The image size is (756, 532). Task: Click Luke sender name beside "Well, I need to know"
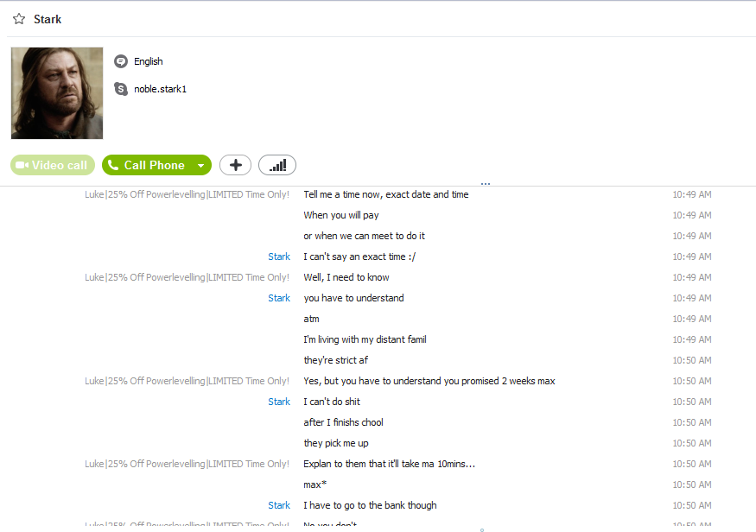point(187,277)
